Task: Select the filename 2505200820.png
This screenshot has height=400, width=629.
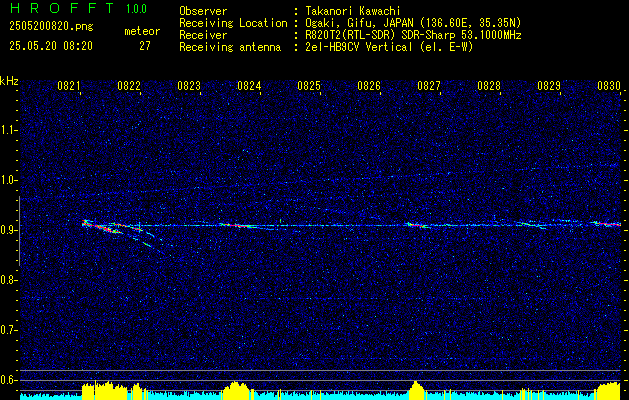Action: 51,26
